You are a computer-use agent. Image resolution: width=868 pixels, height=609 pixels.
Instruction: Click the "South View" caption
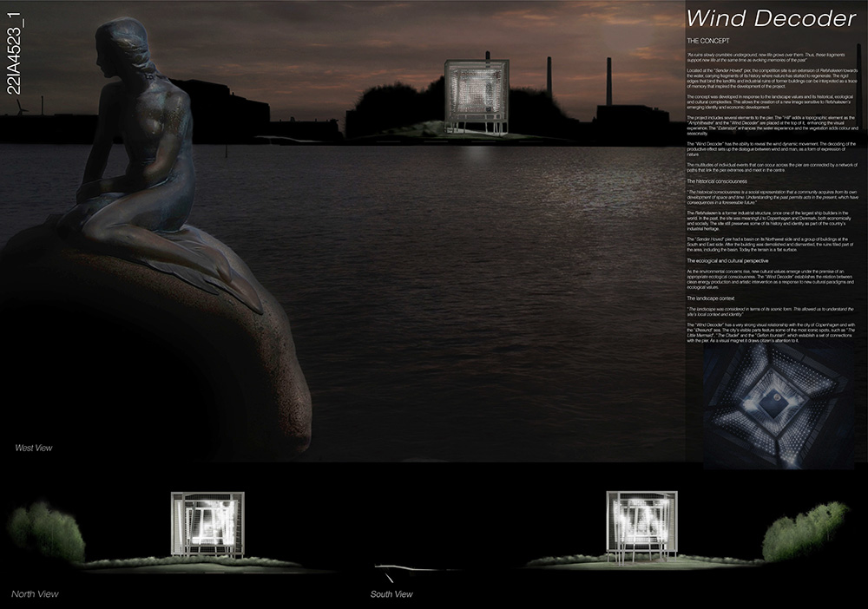click(x=391, y=594)
